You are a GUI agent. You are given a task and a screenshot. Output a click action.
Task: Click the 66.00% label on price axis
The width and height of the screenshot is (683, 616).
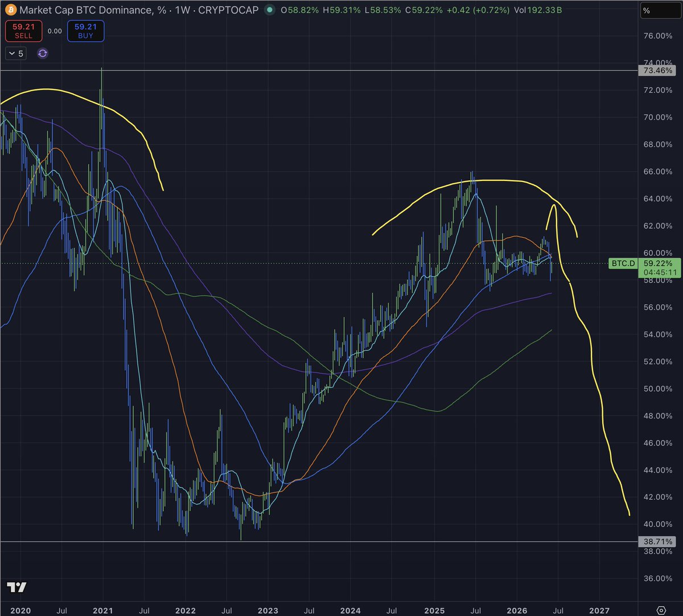pos(657,172)
